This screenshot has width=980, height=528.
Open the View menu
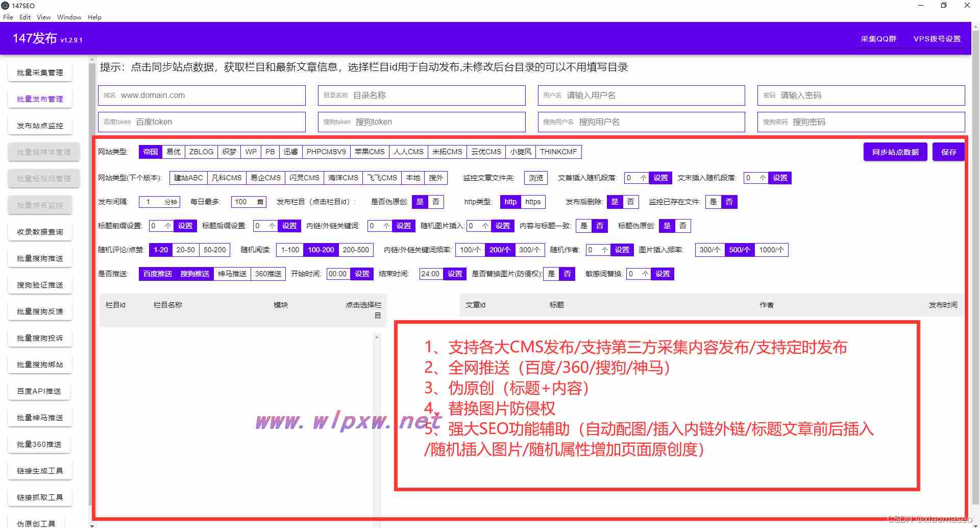click(x=44, y=17)
